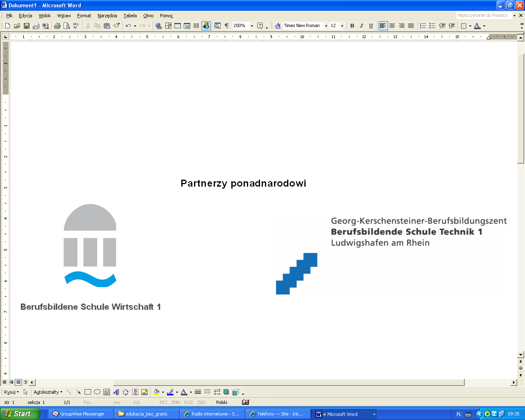Run spelling and grammar check

click(76, 26)
